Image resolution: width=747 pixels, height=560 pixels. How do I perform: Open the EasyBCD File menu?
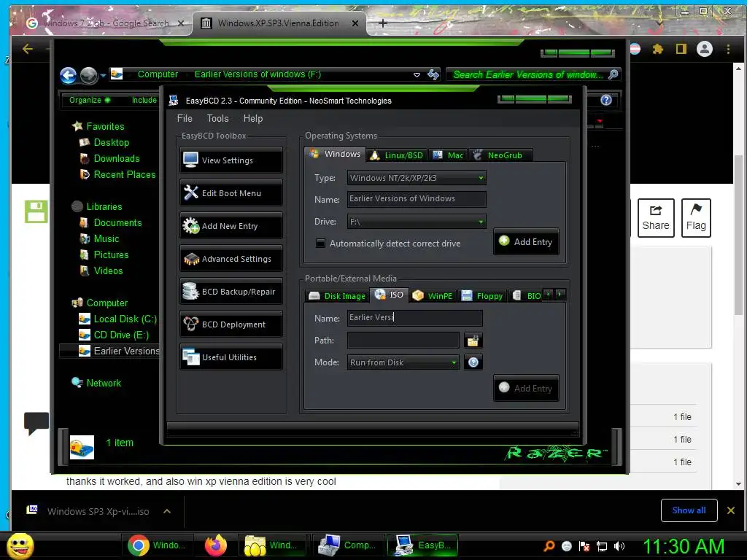pos(185,119)
